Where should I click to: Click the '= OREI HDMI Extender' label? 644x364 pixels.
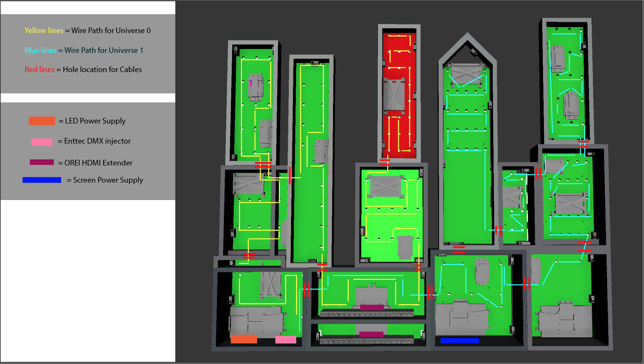pos(95,163)
